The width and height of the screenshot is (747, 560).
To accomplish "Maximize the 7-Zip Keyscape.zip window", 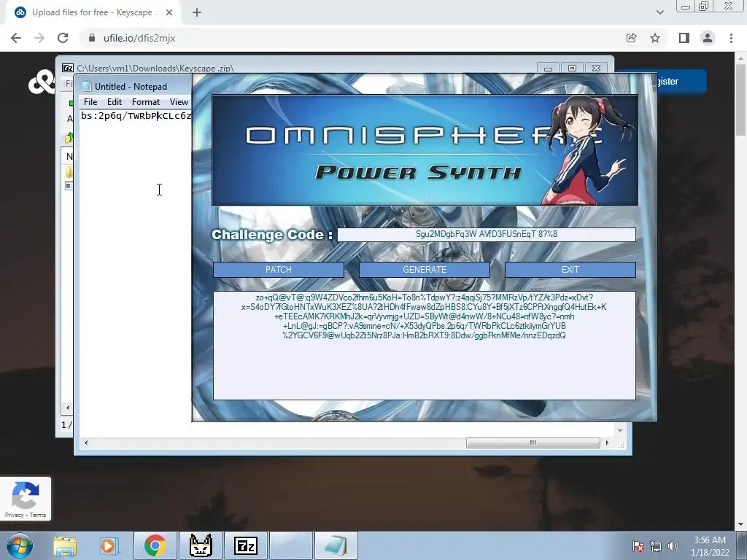I will [572, 68].
